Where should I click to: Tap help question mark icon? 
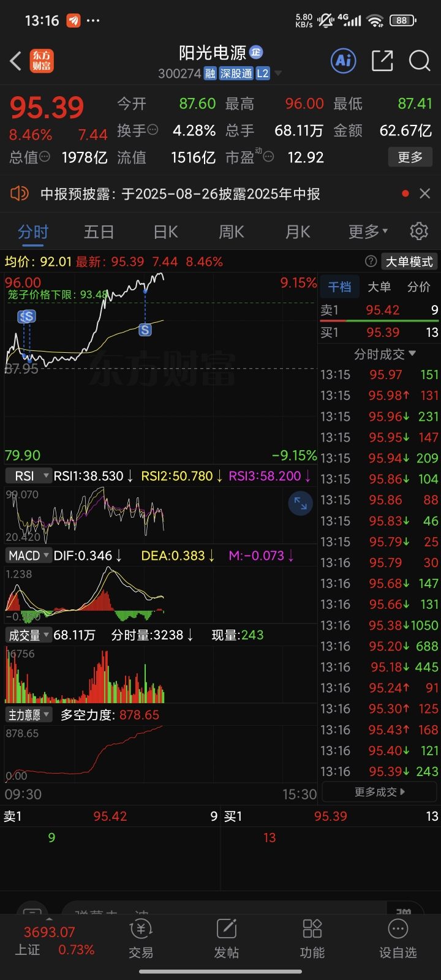click(x=371, y=262)
